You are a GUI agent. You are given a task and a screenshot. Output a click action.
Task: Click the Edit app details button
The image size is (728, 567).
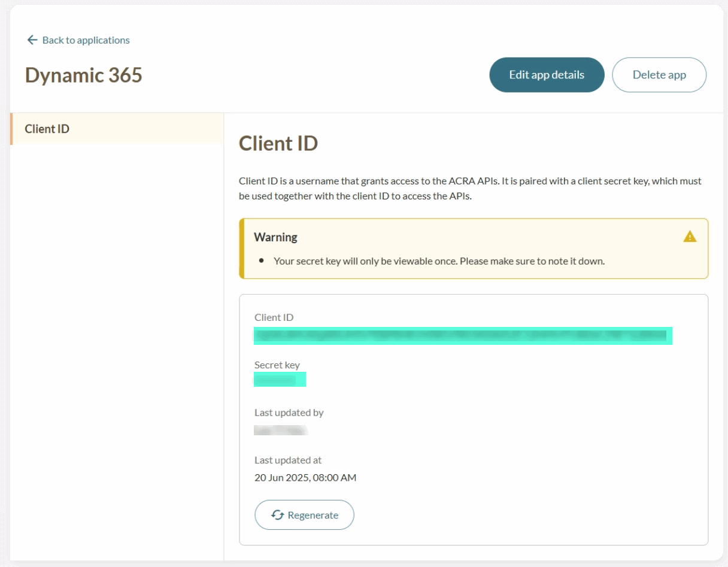coord(547,75)
